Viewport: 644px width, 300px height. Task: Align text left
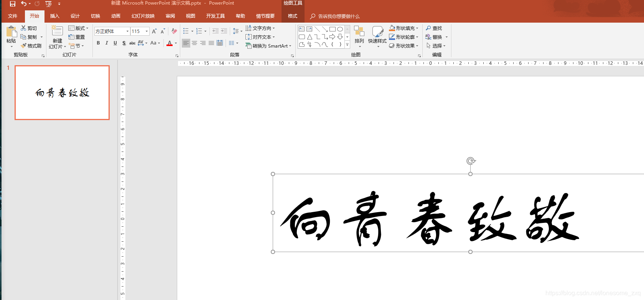[186, 43]
